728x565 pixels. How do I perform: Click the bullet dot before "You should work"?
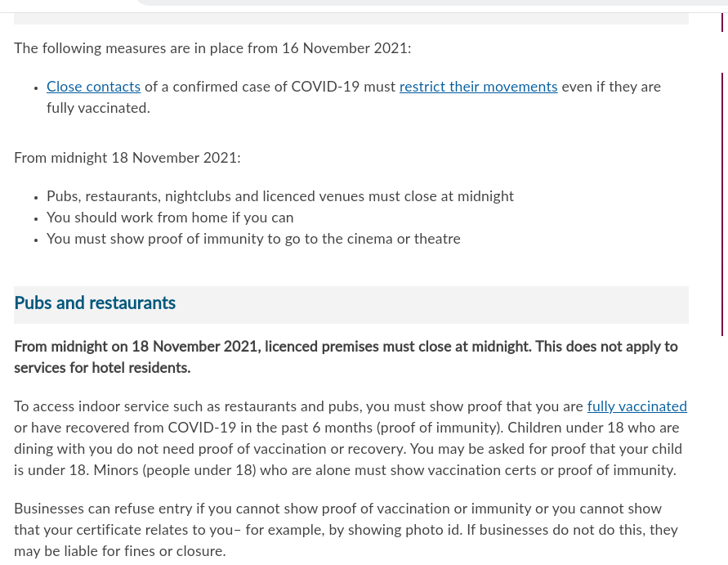click(x=37, y=219)
